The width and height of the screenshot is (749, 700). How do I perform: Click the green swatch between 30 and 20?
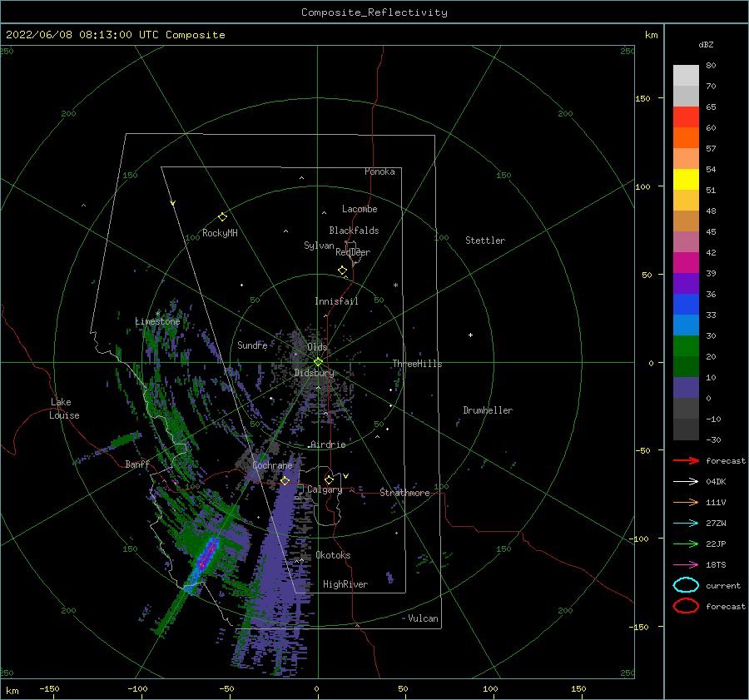[686, 346]
